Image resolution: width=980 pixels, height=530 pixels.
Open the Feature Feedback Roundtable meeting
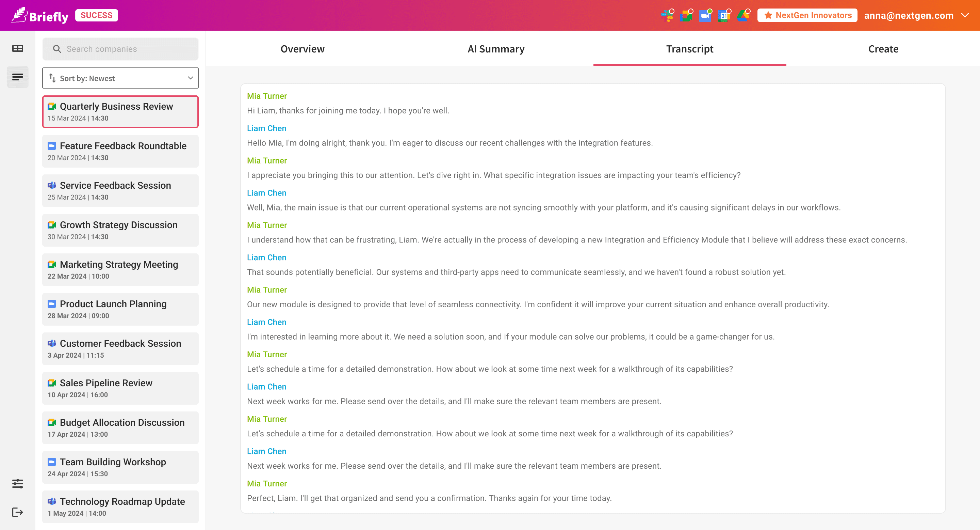point(120,151)
